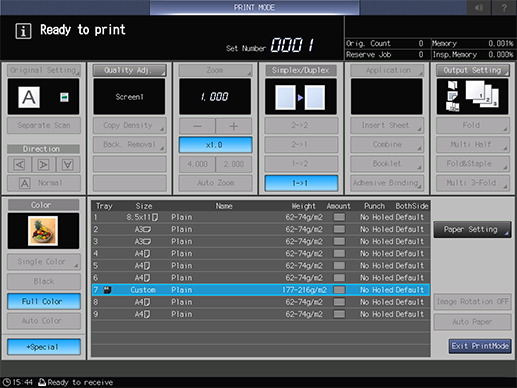Select 1->2 duplex mode
The width and height of the screenshot is (517, 388).
(301, 164)
